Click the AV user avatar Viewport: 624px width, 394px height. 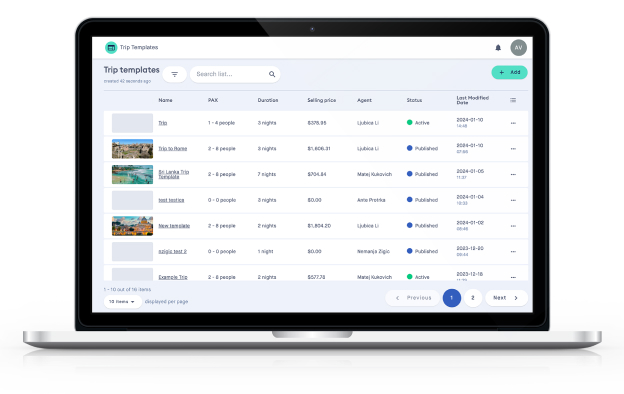point(519,48)
